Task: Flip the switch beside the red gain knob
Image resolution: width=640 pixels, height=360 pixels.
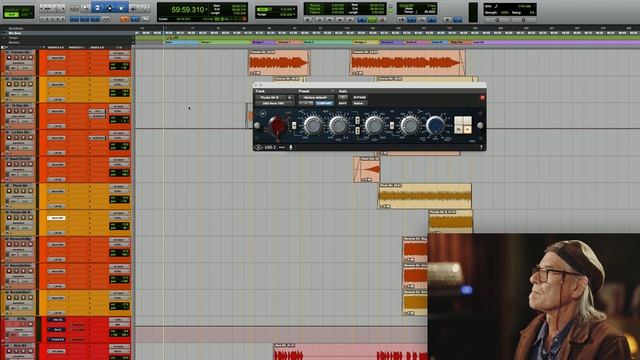Action: click(x=294, y=126)
